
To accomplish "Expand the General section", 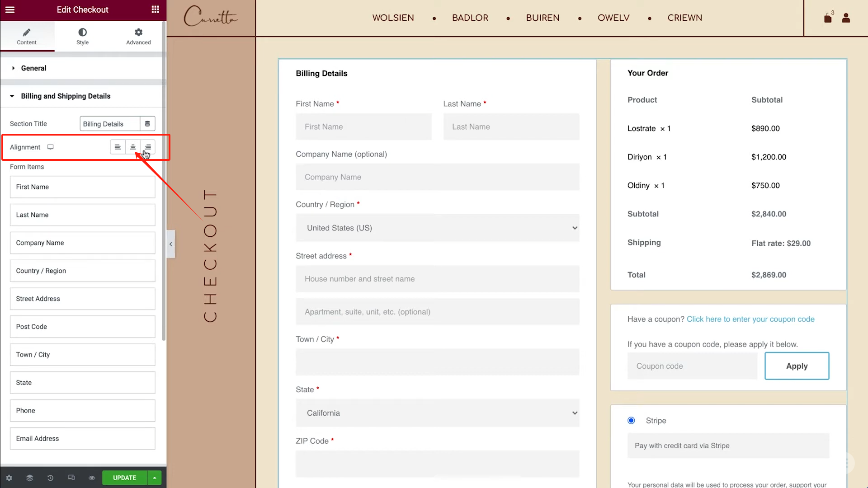I will (x=33, y=68).
